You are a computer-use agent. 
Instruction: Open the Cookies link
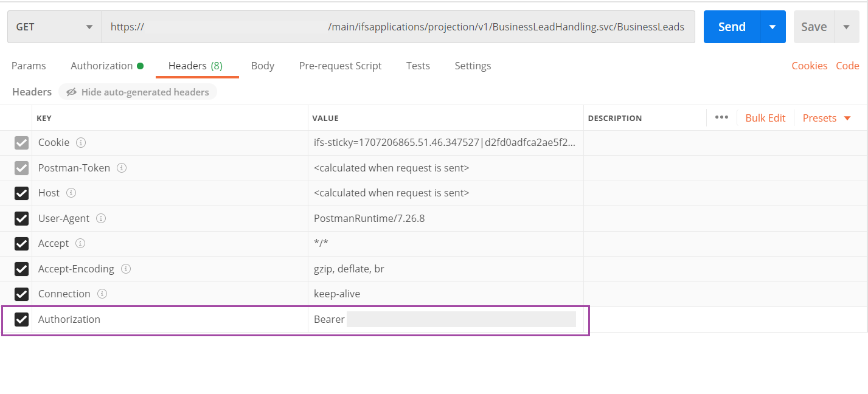(x=809, y=66)
